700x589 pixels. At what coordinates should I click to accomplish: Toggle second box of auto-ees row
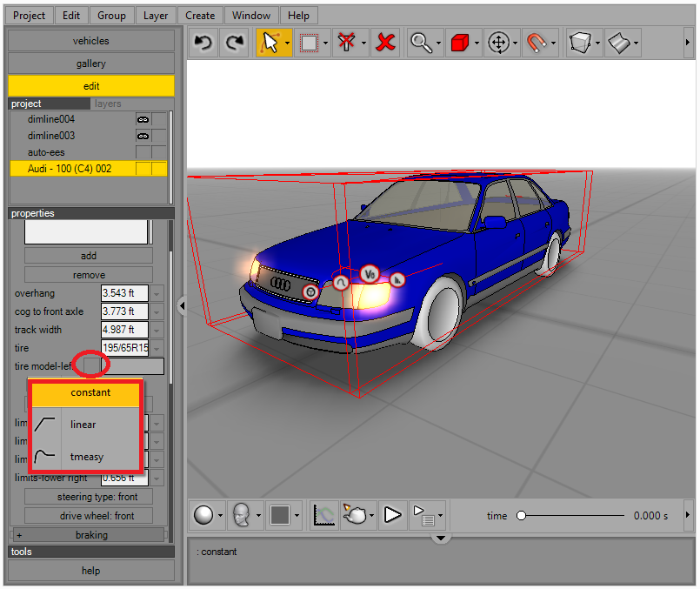[159, 152]
